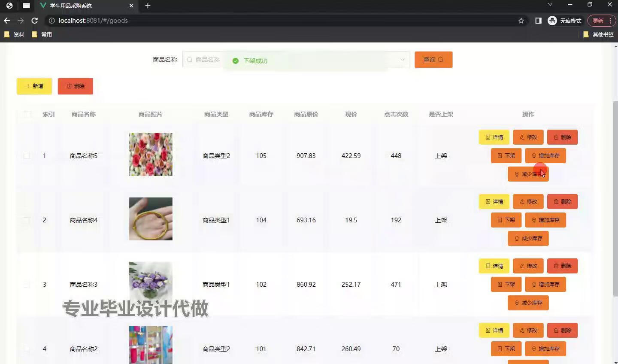Click 增加库存 for 商品名称2
This screenshot has width=618, height=364.
pos(545,349)
